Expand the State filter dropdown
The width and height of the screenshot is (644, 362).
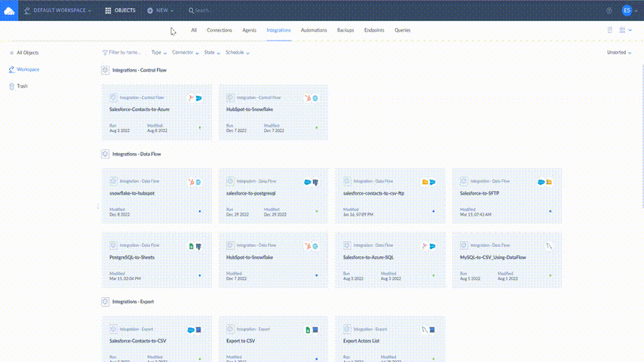coord(212,53)
